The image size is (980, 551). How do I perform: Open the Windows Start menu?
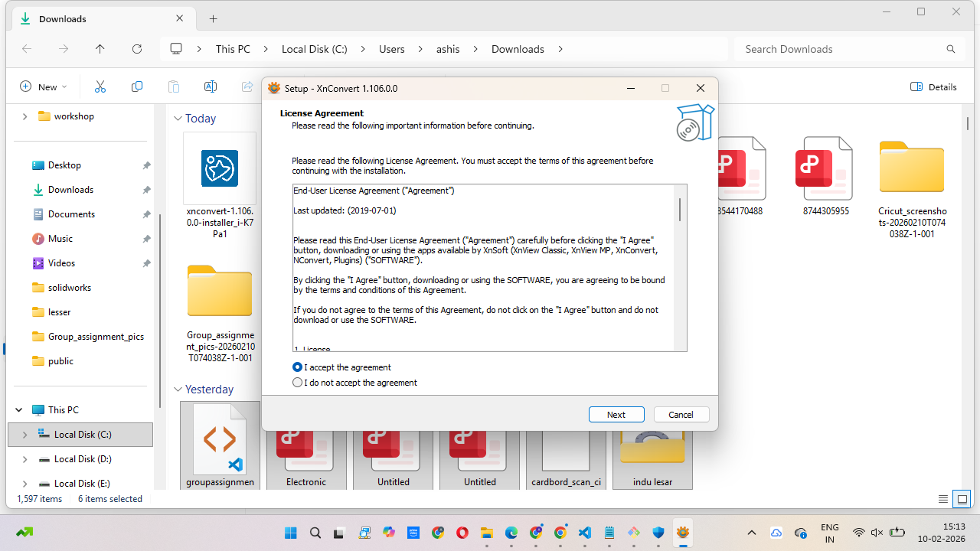pos(291,533)
